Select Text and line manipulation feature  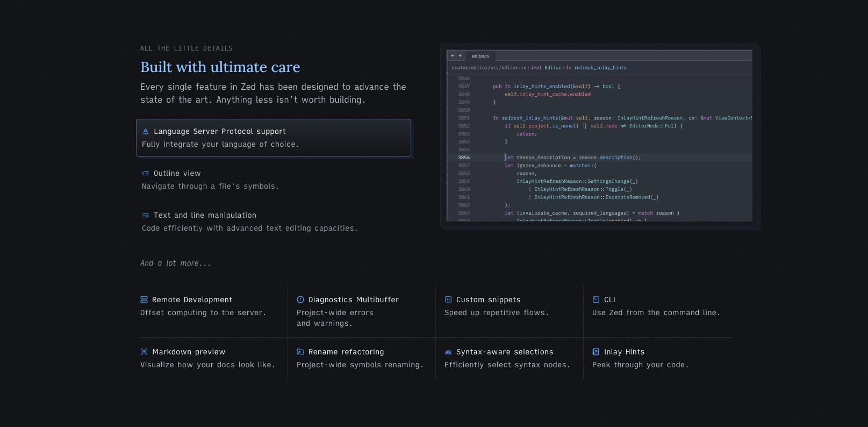pos(274,222)
